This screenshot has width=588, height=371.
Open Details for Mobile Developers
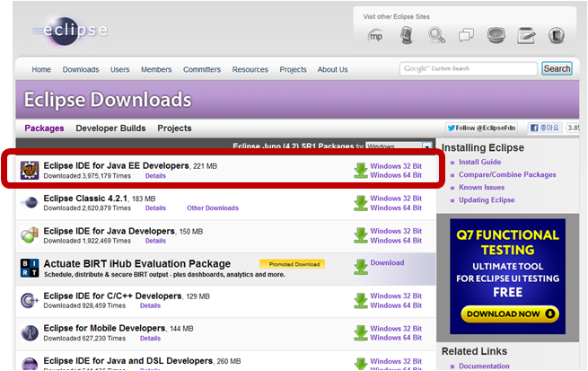pyautogui.click(x=150, y=339)
